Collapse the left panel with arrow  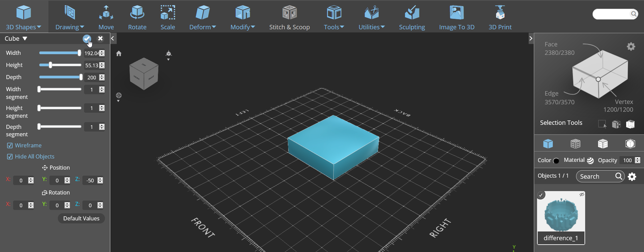tap(113, 38)
